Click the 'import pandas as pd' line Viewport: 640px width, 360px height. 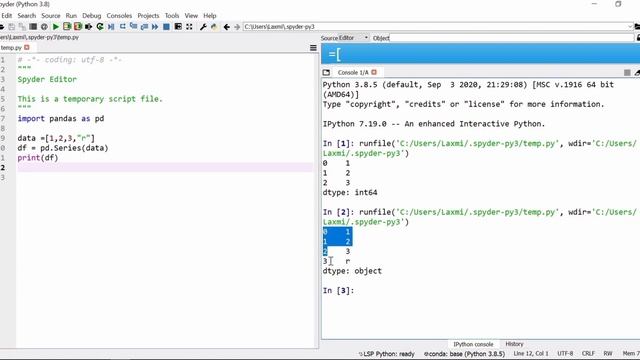point(61,119)
